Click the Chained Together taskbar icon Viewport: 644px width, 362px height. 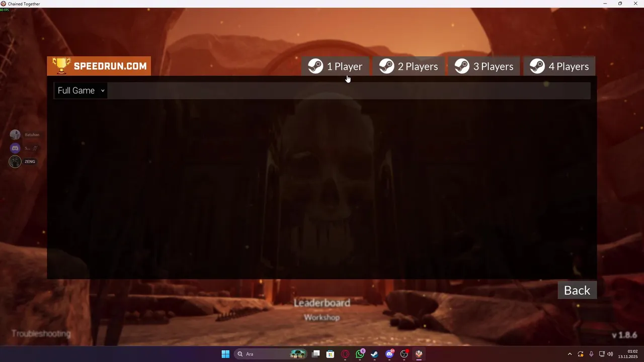click(419, 354)
